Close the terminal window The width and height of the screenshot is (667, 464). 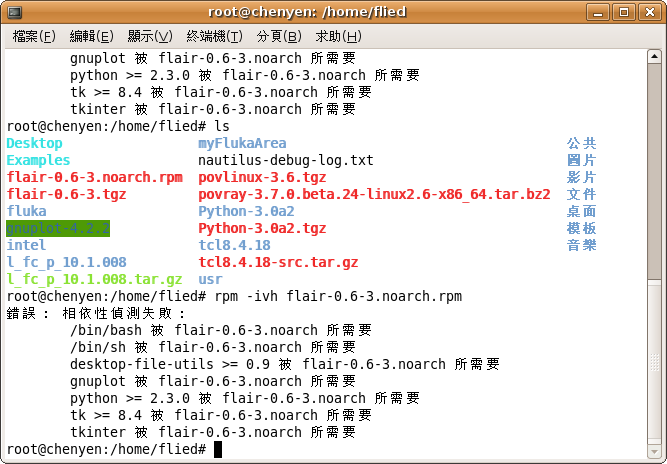tap(650, 12)
